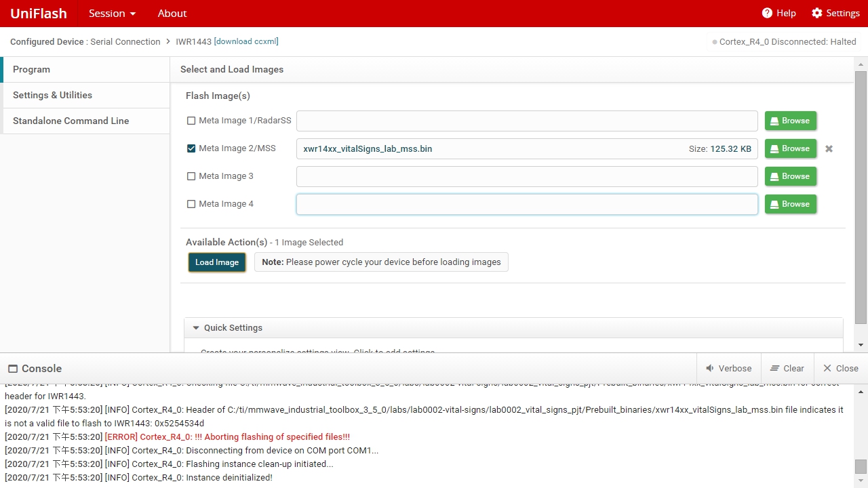The height and width of the screenshot is (488, 868).
Task: Click 'Flashing instance clean-up initiated' log line
Action: tap(169, 464)
